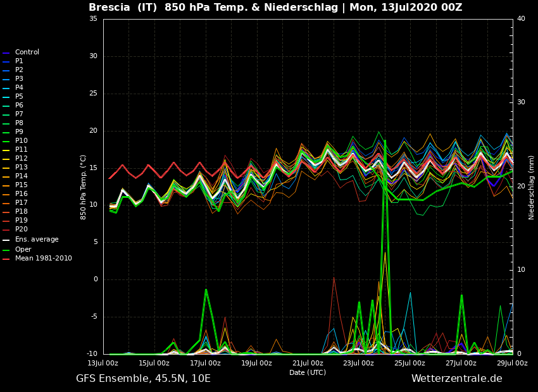This screenshot has height=392, width=538.
Task: Select the "Oper" legend label
Action: (23, 250)
